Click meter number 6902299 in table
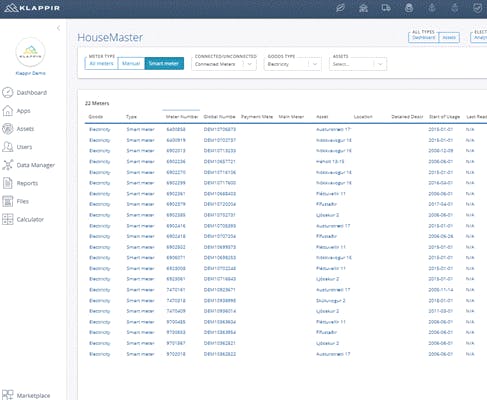 click(x=176, y=183)
